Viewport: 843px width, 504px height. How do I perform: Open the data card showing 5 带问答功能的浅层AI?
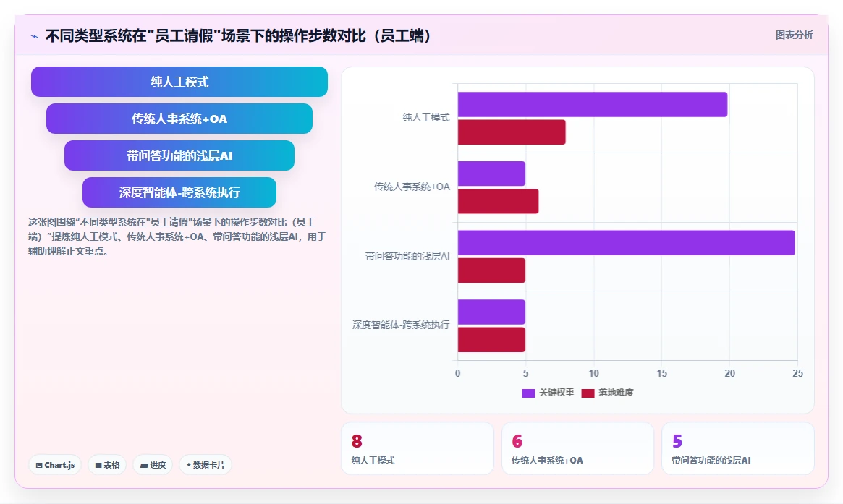click(x=737, y=448)
